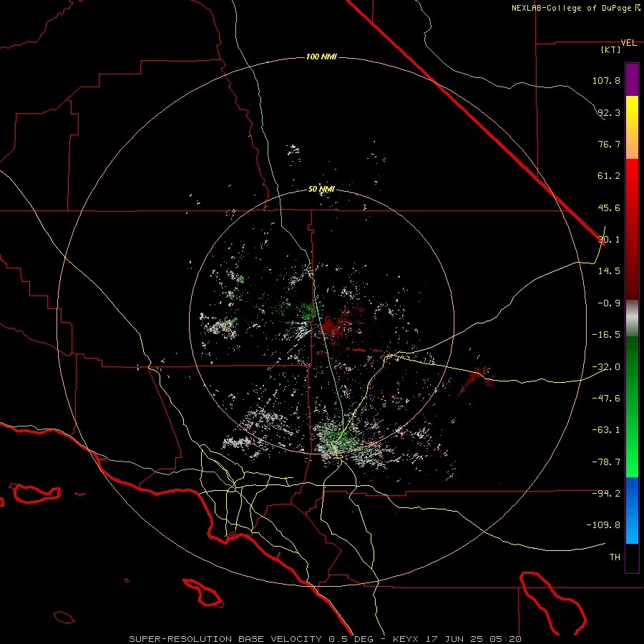Select the 76.7 velocity scale value
Screen dimensions: 644x644
point(609,144)
